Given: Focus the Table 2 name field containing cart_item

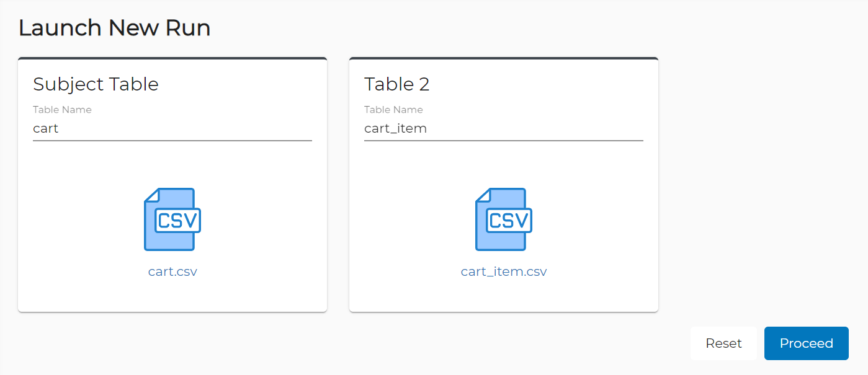Looking at the screenshot, I should [x=504, y=129].
